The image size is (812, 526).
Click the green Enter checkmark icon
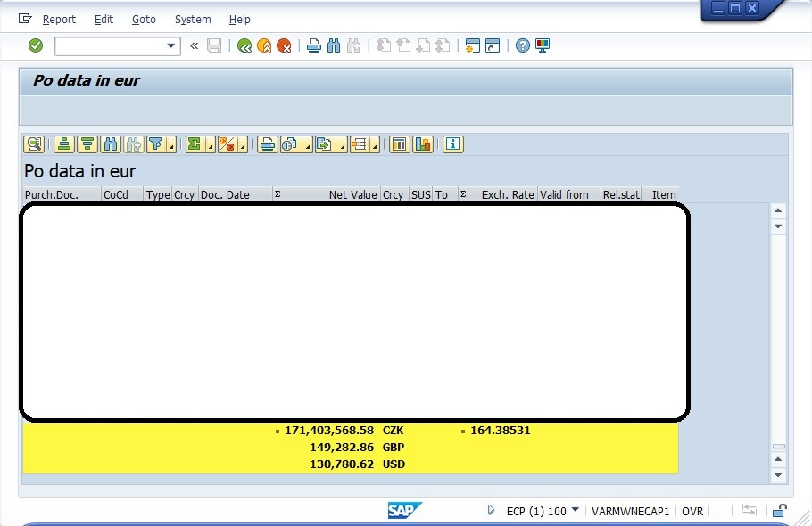(36, 45)
